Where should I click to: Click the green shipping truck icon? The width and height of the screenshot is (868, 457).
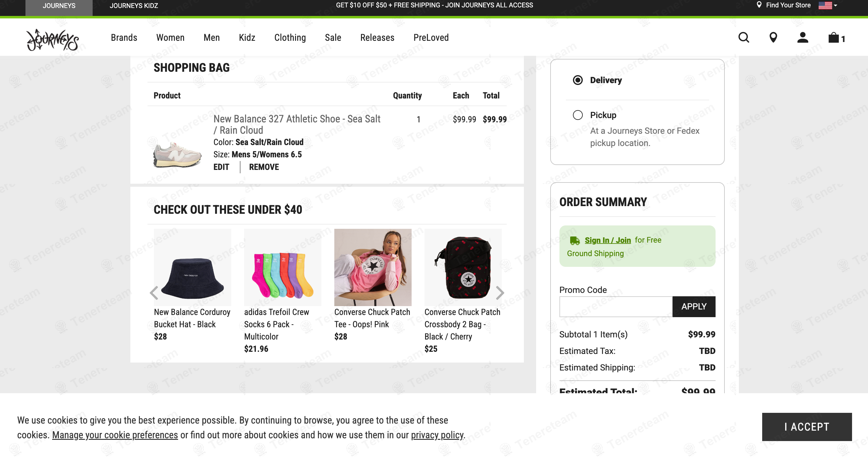[574, 240]
